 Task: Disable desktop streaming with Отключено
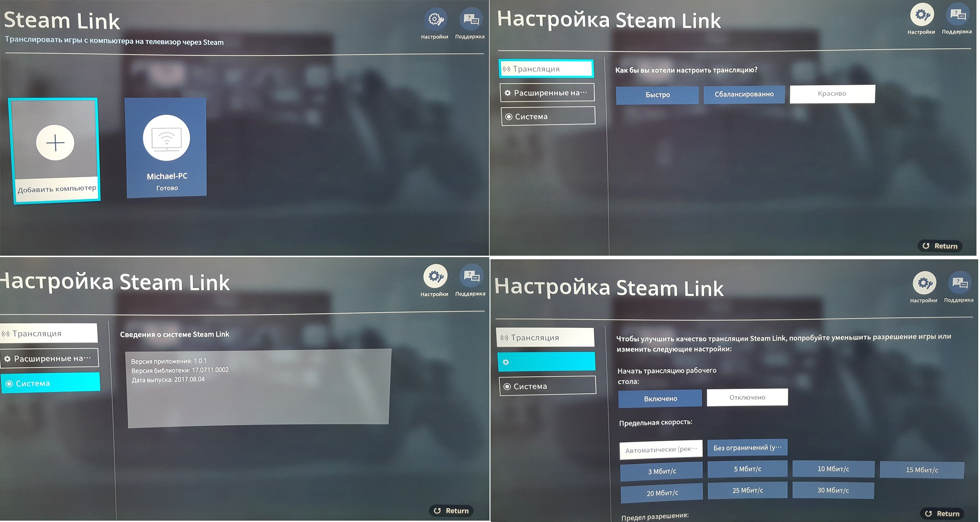coord(747,397)
